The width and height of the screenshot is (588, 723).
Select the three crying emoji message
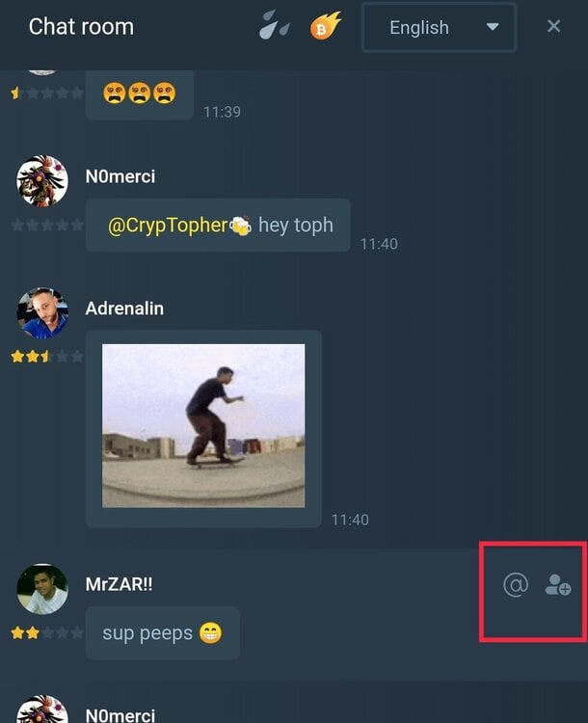click(x=139, y=94)
